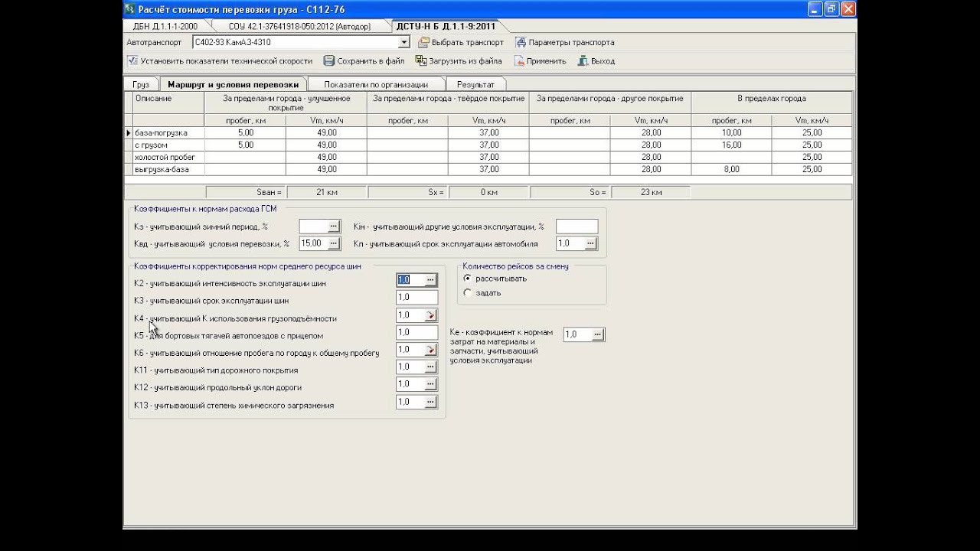Click the Выход button
Viewport: 980px width, 551px height.
pyautogui.click(x=596, y=60)
